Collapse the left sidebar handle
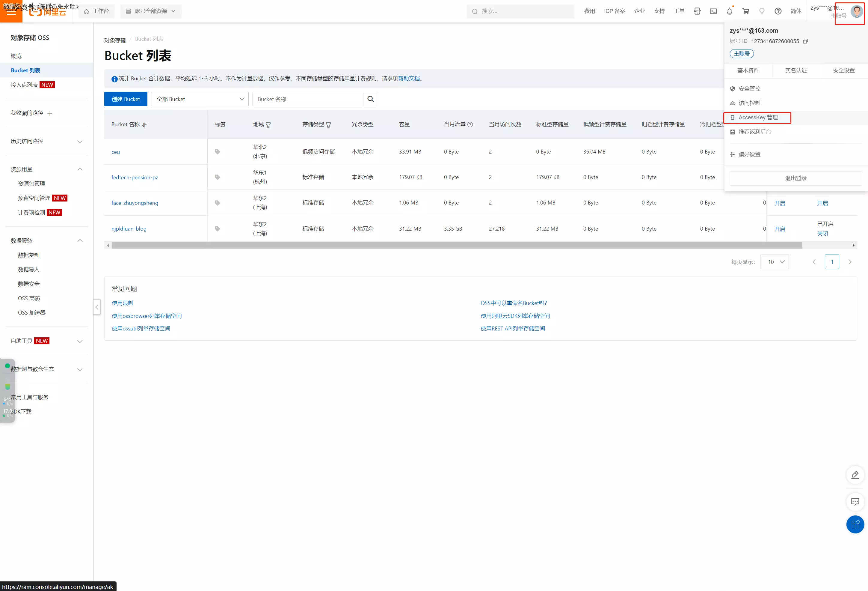Viewport: 868px width, 591px height. (x=97, y=307)
